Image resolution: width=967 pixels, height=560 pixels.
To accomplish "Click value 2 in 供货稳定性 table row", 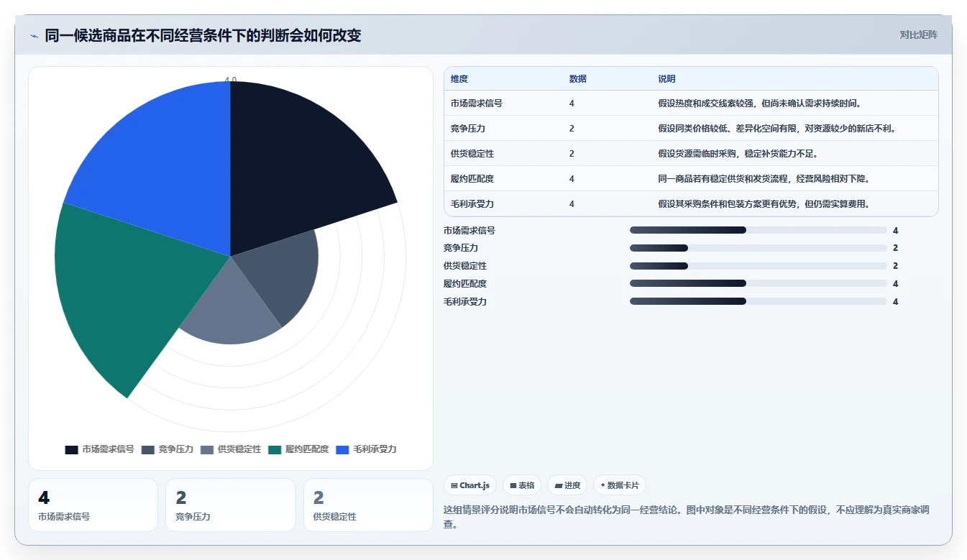I will (x=572, y=154).
